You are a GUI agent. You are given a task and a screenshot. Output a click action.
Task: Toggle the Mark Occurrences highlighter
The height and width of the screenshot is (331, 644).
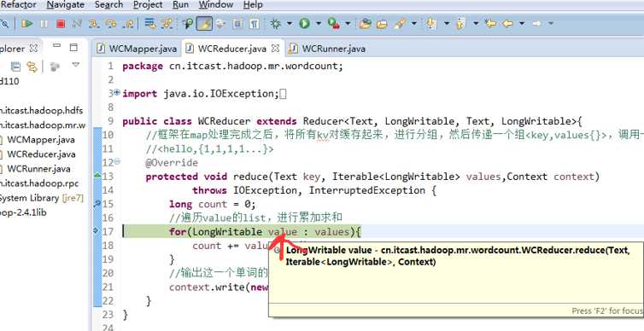[x=204, y=24]
